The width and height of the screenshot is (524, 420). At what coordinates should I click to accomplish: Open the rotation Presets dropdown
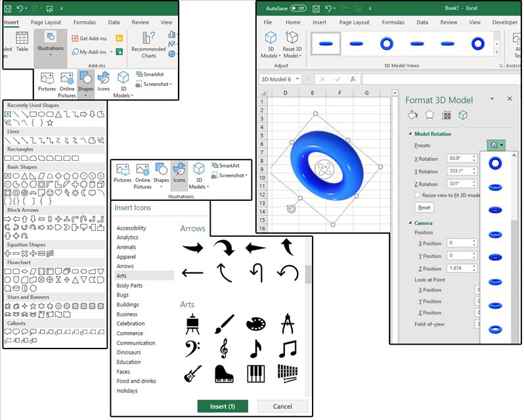point(496,145)
